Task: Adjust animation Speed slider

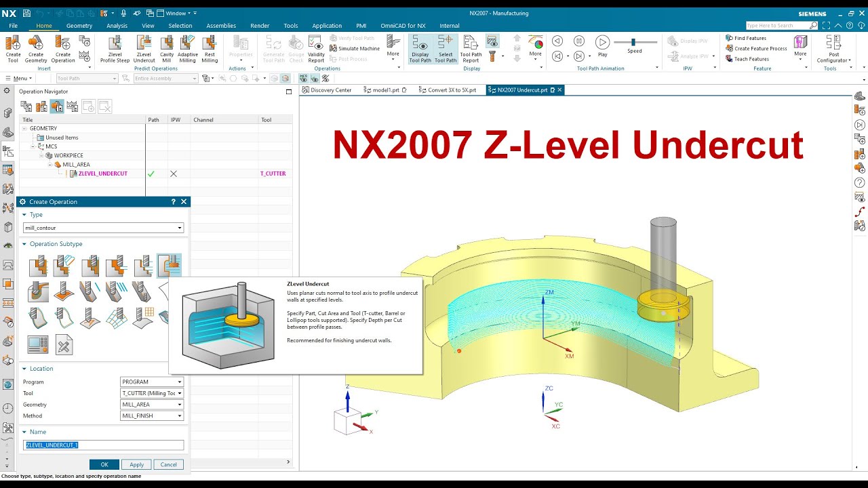Action: point(634,42)
